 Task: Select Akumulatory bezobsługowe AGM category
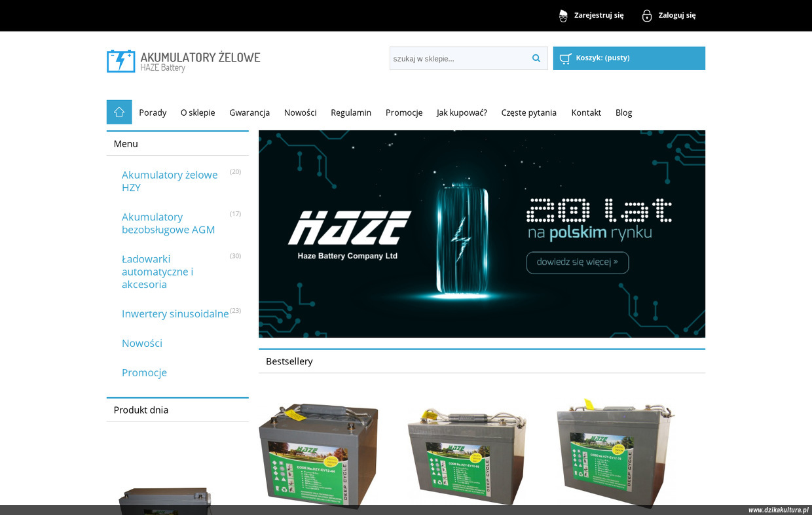pos(168,223)
